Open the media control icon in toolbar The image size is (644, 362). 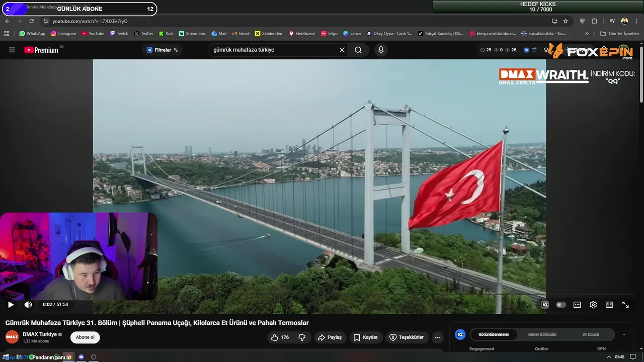tap(612, 21)
